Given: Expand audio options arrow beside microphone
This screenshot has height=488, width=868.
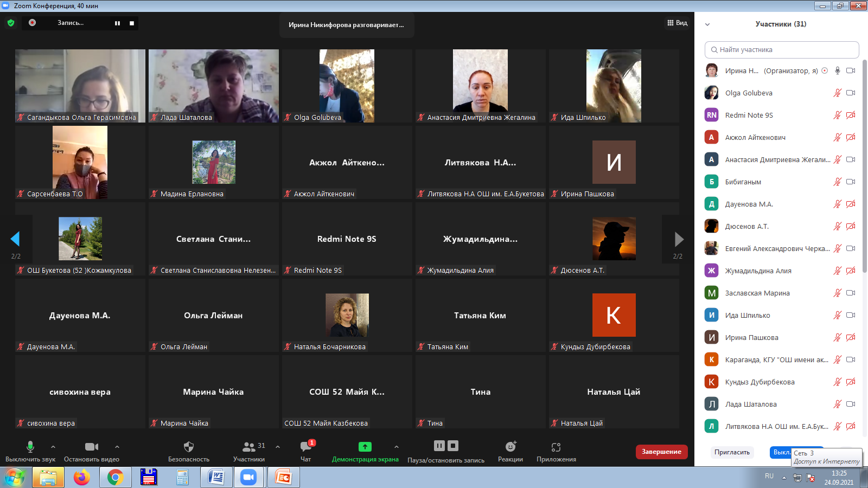Looking at the screenshot, I should click(x=53, y=447).
